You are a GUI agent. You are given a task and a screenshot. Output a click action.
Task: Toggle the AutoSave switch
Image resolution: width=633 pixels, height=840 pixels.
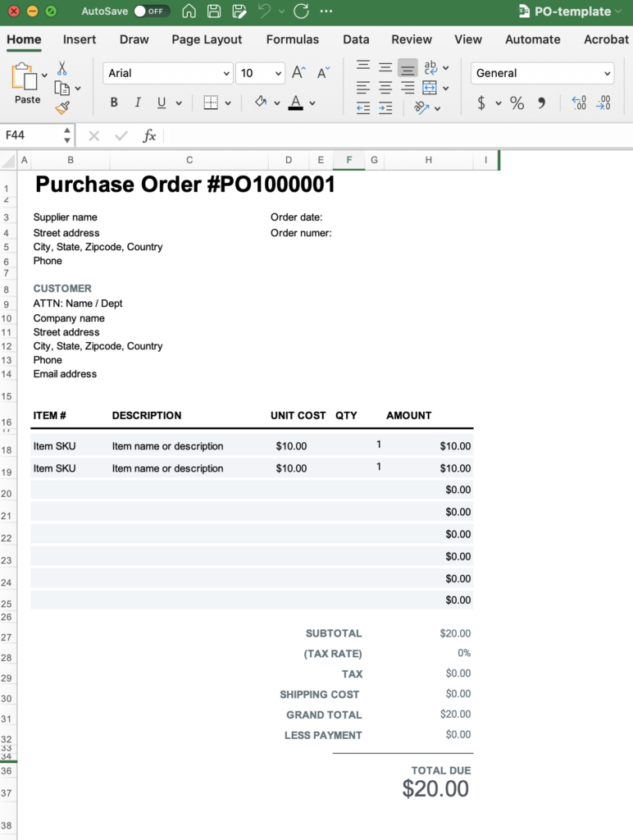(152, 11)
